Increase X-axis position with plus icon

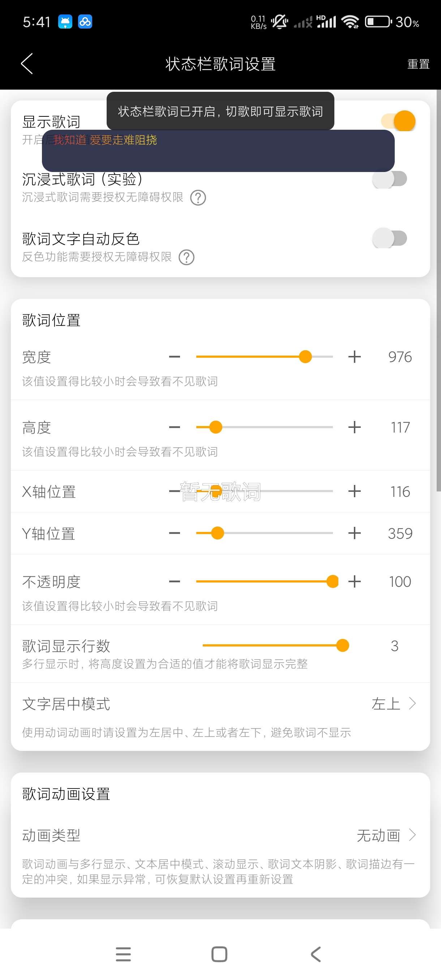(x=354, y=491)
